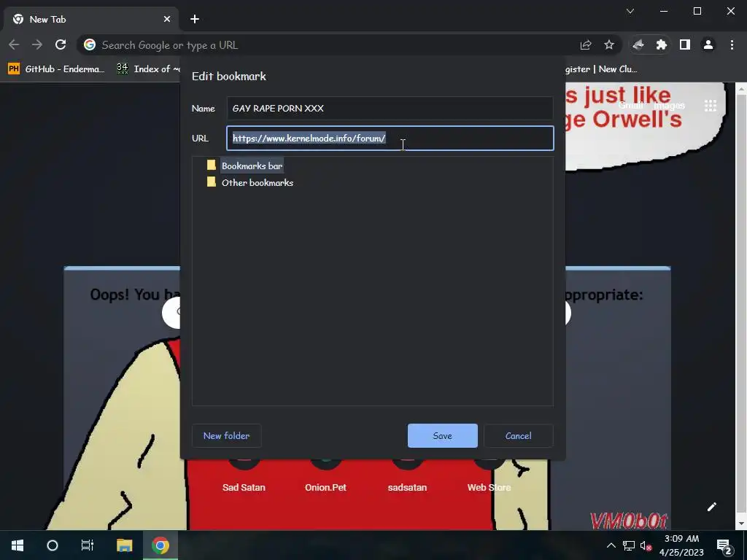Viewport: 747px width, 560px height.
Task: Click the Chrome taskbar icon
Action: (x=160, y=545)
